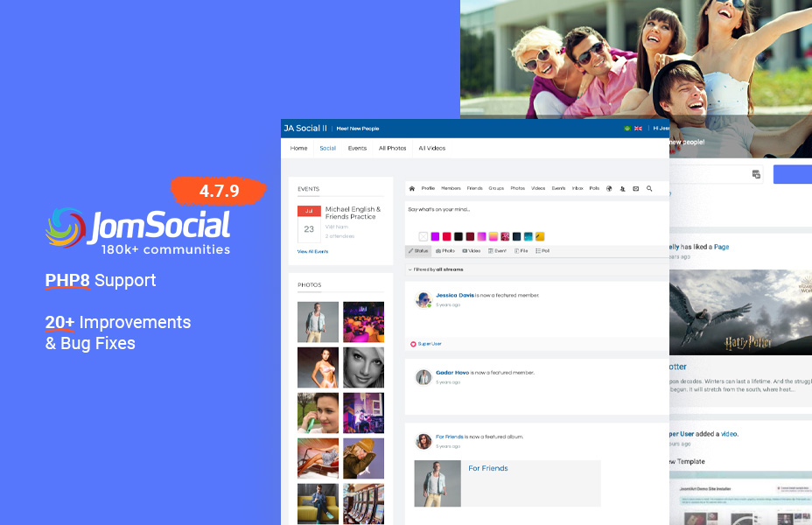The image size is (812, 525).
Task: Open Photos in the community toolbar
Action: pos(517,188)
